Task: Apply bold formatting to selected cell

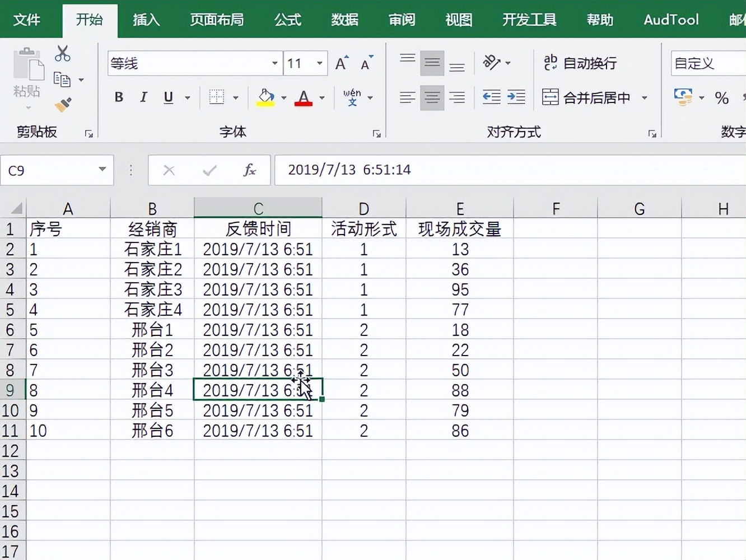Action: pyautogui.click(x=118, y=97)
